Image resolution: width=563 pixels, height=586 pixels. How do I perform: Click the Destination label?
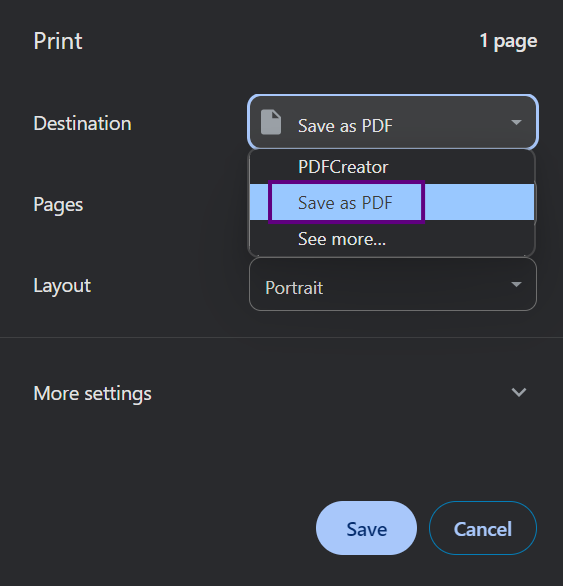coord(82,123)
